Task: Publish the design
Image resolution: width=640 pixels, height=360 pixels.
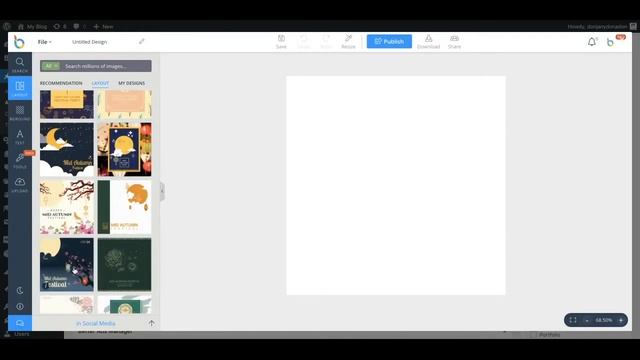Action: tap(389, 41)
